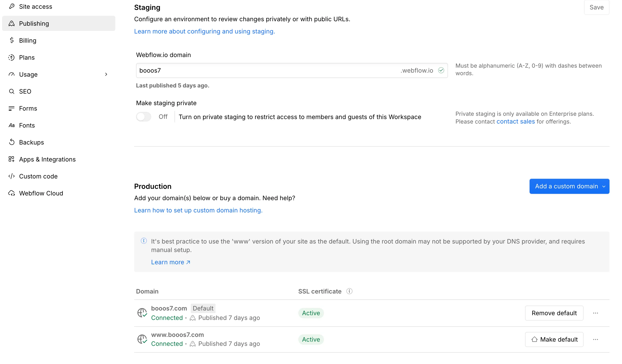Click the Site access key icon

pyautogui.click(x=12, y=6)
